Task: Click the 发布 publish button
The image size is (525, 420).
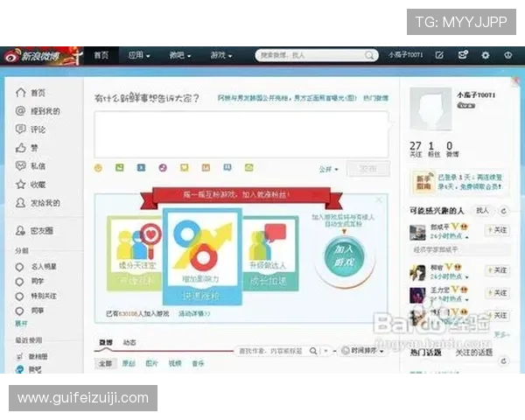Action: (x=368, y=169)
